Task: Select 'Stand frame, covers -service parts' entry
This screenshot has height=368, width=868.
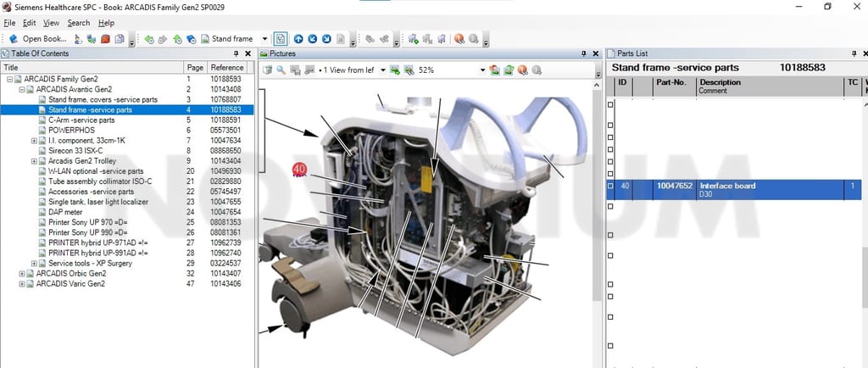Action: coord(103,99)
